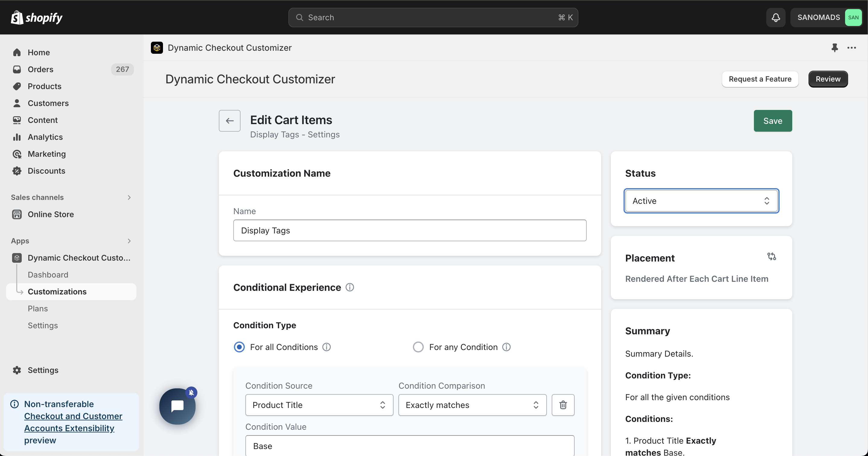Click the Orders inbox icon

17,69
